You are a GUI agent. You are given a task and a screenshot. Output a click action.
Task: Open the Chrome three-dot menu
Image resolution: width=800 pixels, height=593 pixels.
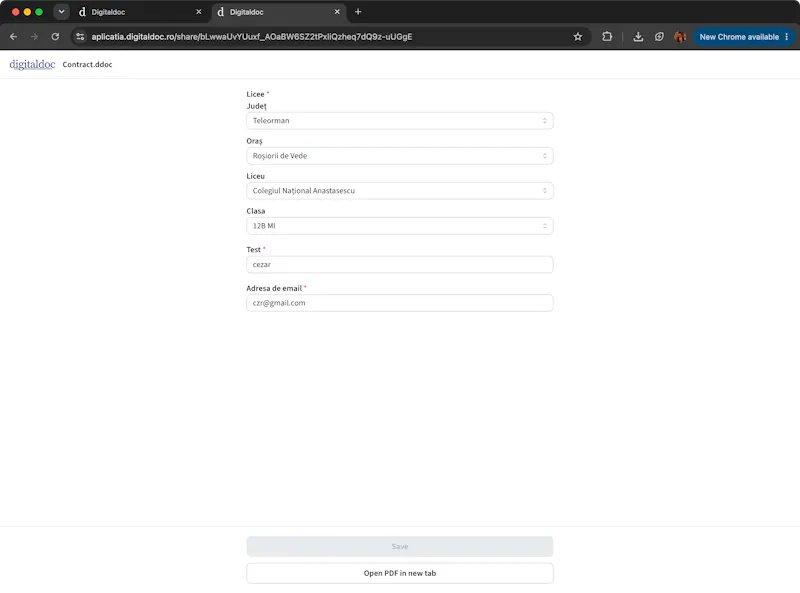787,37
